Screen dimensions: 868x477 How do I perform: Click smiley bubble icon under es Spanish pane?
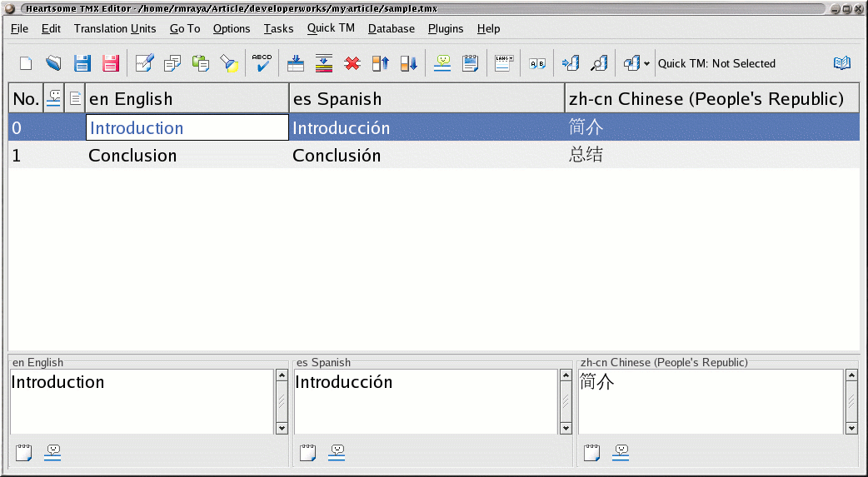tap(337, 453)
